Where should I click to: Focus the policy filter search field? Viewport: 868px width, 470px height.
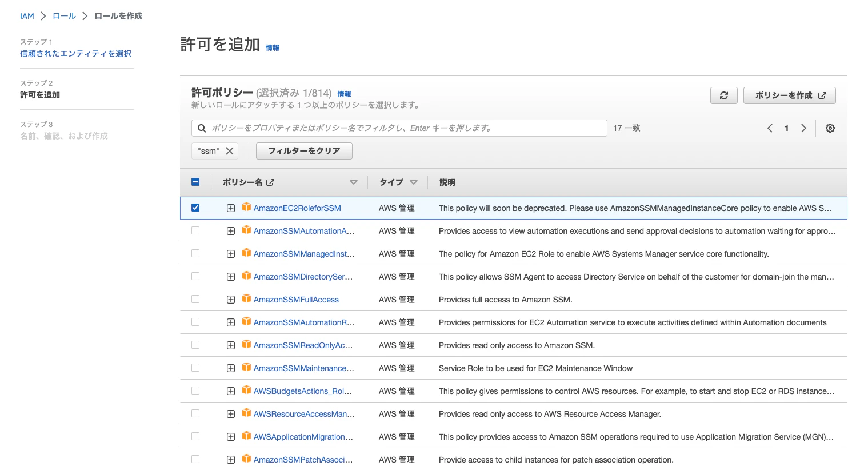399,128
